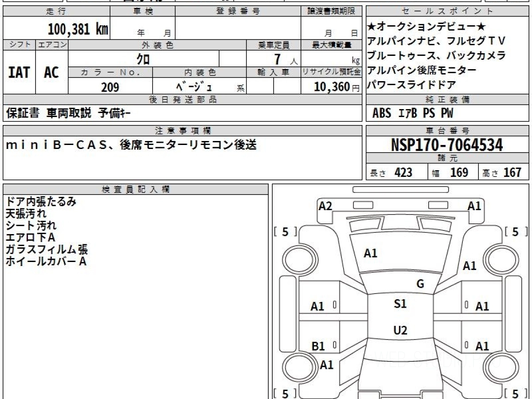The height and width of the screenshot is (399, 532).
Task: Click the exterior color value クロ
Action: click(143, 59)
